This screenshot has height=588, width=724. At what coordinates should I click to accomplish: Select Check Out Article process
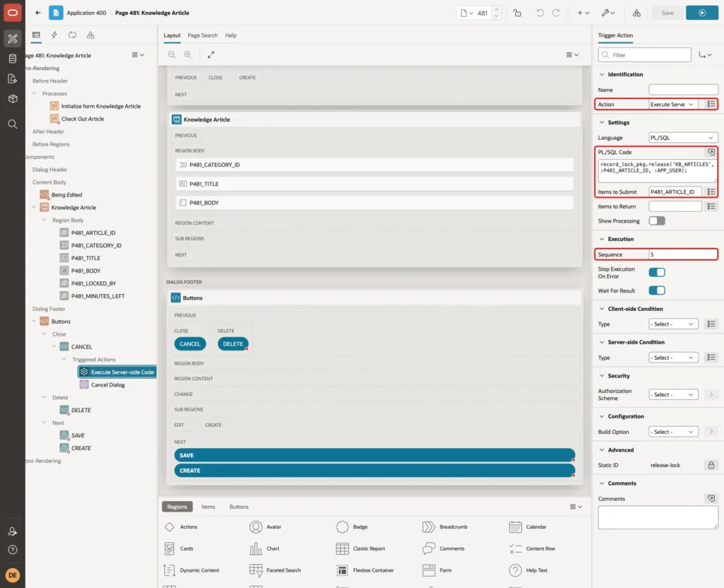[83, 119]
